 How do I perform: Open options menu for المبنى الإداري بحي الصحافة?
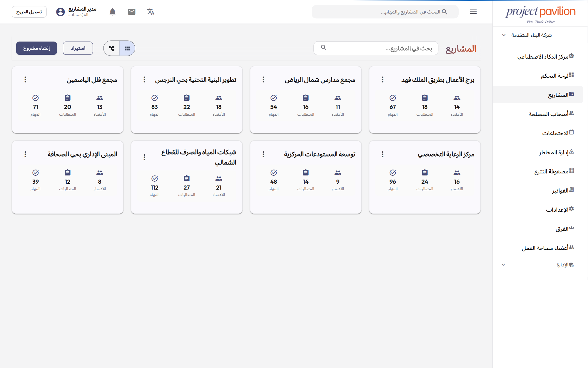(x=25, y=154)
